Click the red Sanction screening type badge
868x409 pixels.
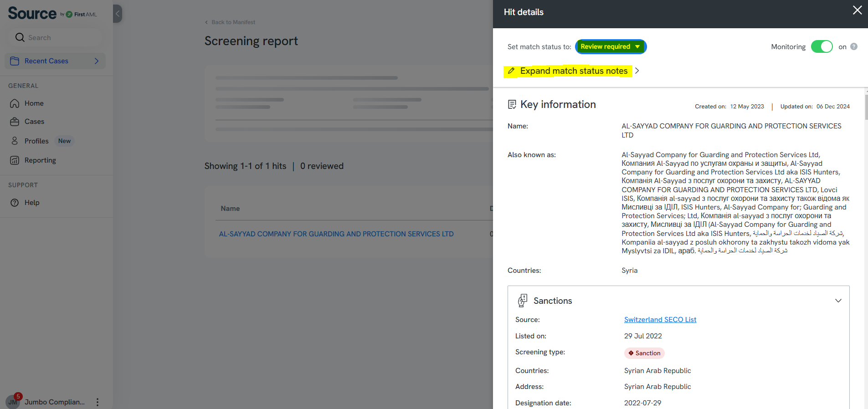644,353
